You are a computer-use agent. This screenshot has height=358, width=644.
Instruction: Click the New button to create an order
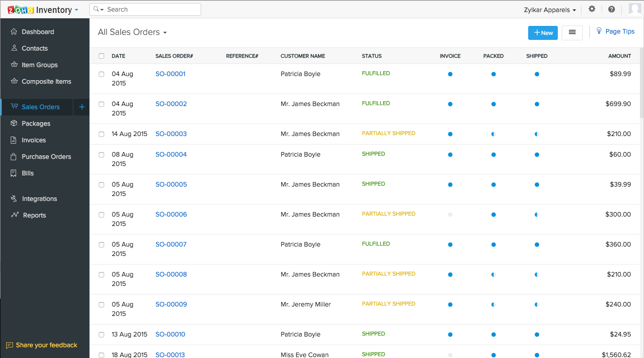point(543,33)
